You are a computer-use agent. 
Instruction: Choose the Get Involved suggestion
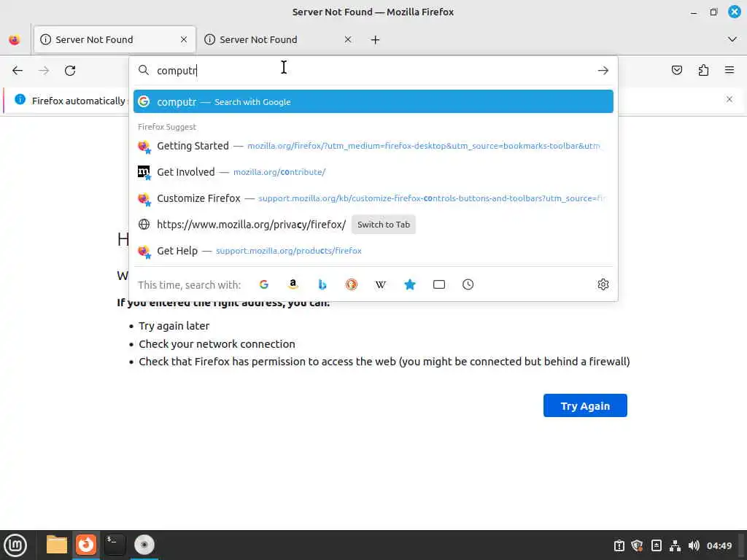tap(373, 172)
